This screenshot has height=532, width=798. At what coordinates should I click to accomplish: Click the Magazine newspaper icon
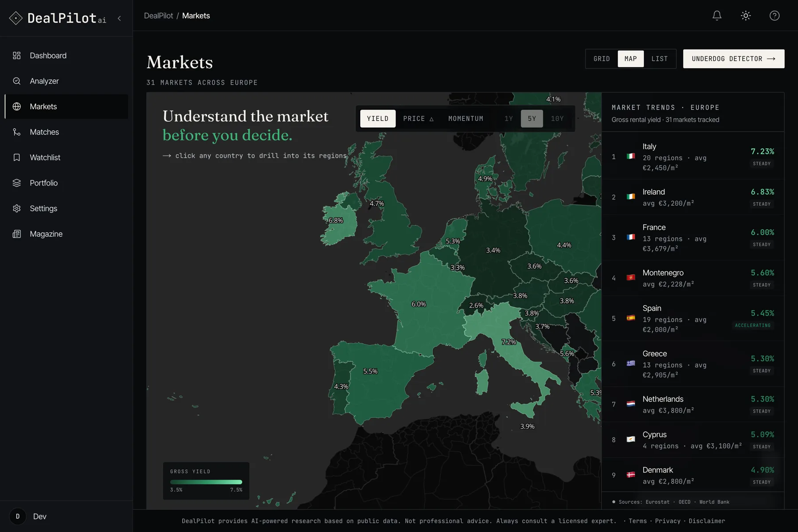[17, 234]
